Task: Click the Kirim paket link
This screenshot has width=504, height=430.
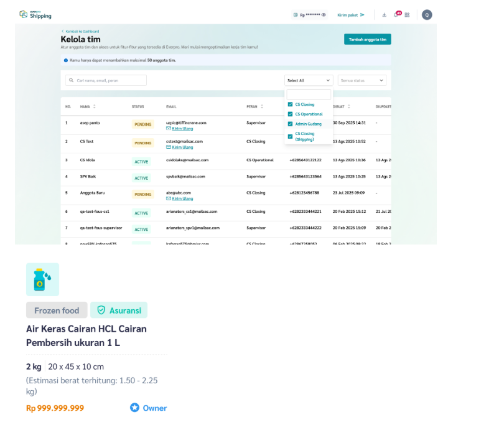Action: (351, 15)
